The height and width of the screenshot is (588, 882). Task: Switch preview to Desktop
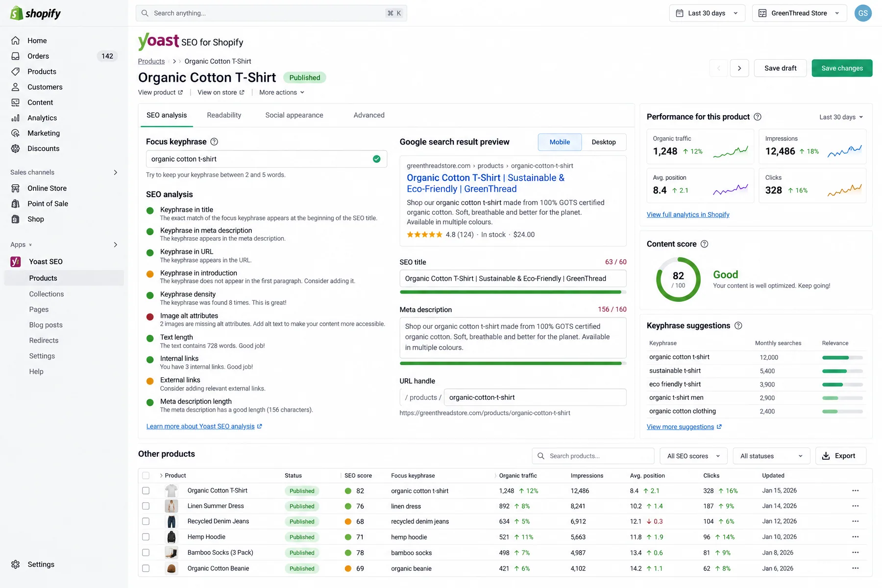[x=604, y=142]
